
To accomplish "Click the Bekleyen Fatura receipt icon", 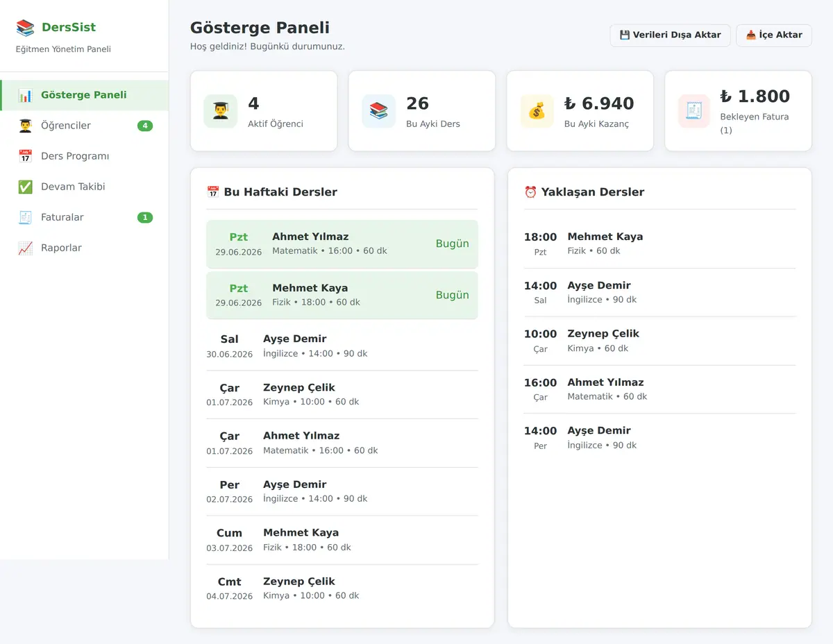I will point(695,111).
